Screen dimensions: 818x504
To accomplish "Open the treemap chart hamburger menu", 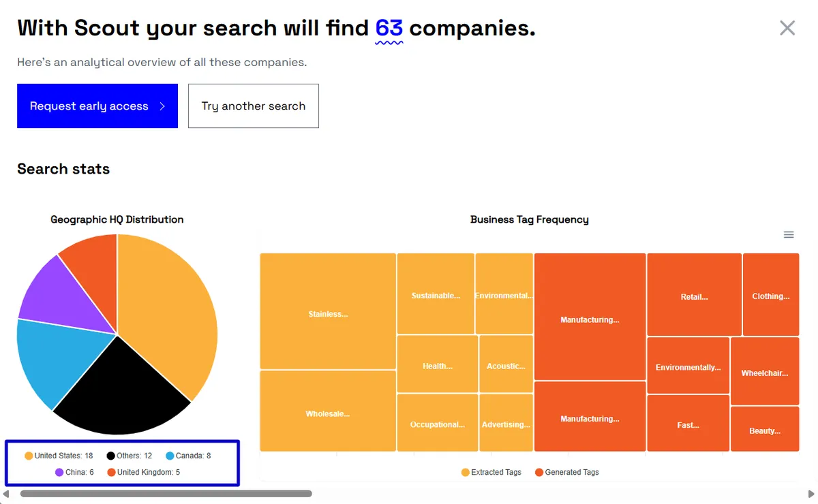I will (789, 234).
